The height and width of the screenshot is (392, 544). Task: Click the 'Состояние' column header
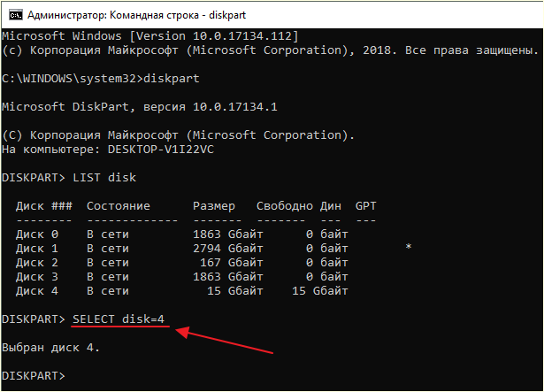point(119,206)
